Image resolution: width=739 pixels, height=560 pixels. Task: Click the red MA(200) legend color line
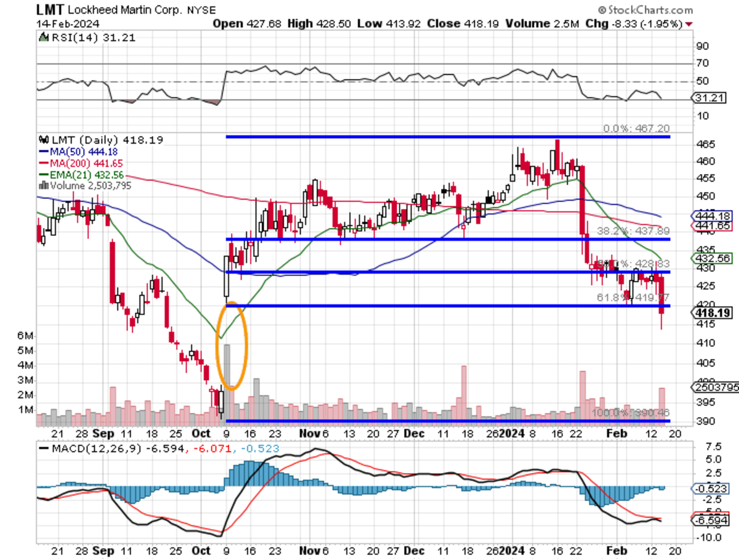click(42, 163)
